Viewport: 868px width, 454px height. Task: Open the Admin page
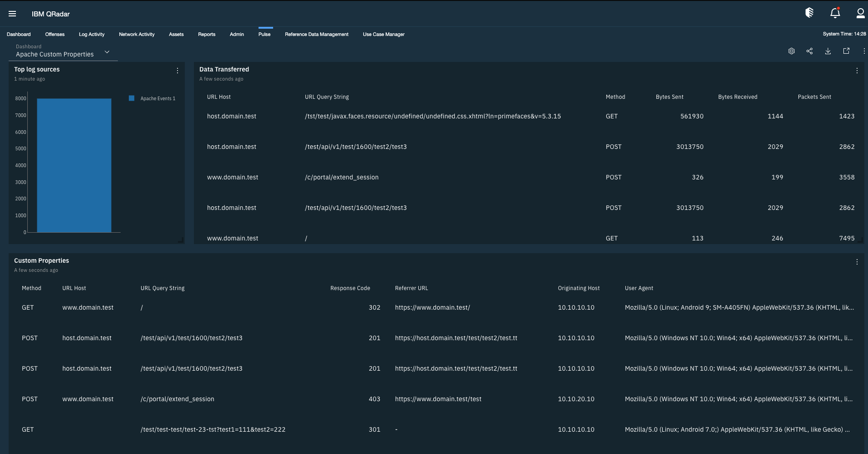click(x=236, y=34)
